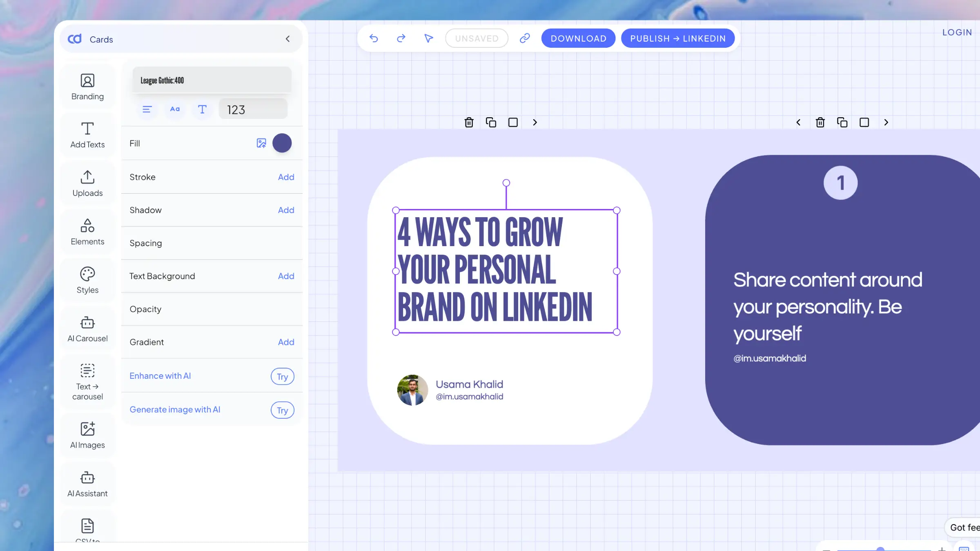Select '@im.usamakhalid' handle on second slide

(770, 358)
